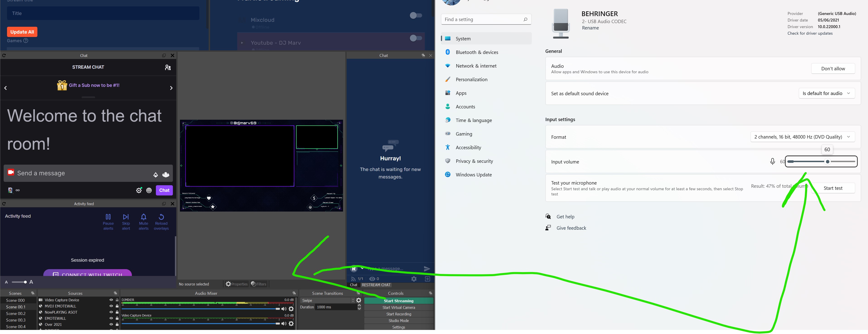868x334 pixels.
Task: Open Bluetooth & devices in Settings
Action: (x=486, y=52)
